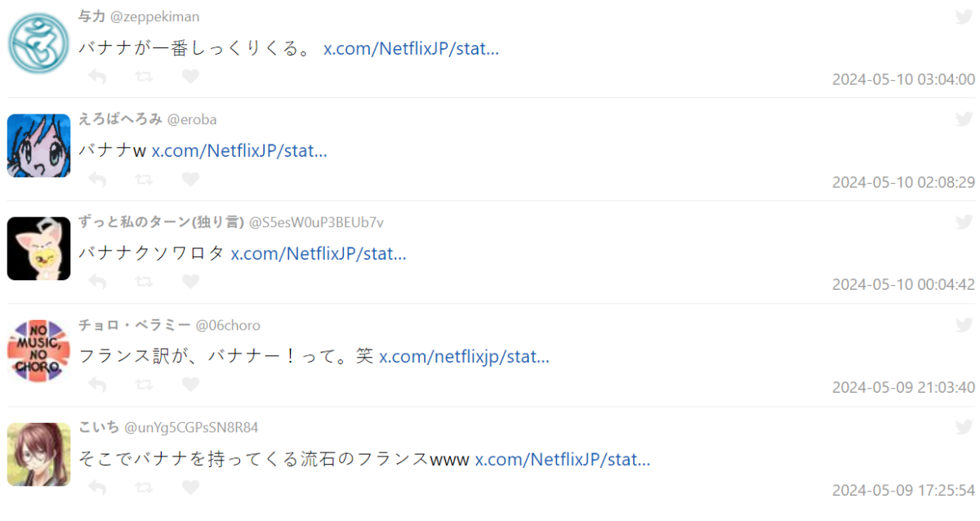
Task: Click えろばへろみ's anime avatar
Action: pos(39,145)
